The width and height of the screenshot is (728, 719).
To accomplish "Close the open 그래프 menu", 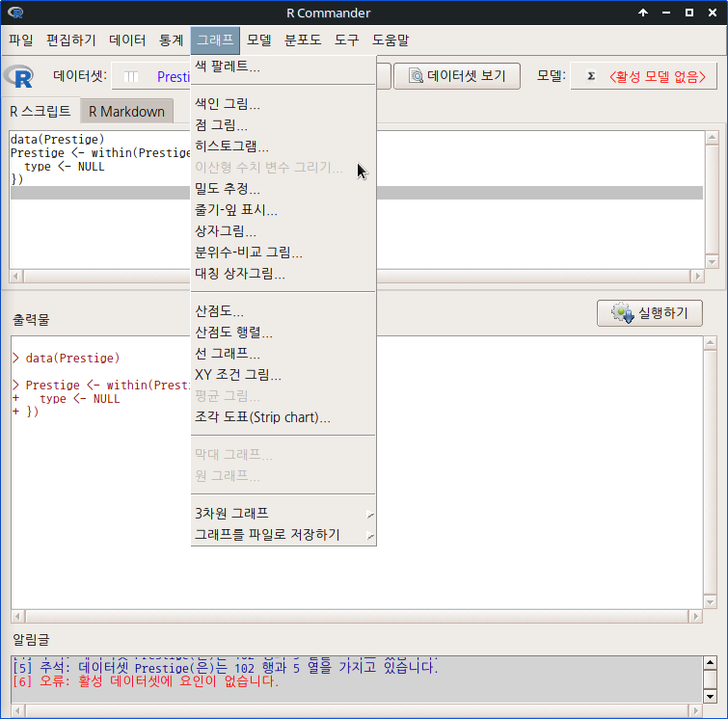I will pos(215,40).
